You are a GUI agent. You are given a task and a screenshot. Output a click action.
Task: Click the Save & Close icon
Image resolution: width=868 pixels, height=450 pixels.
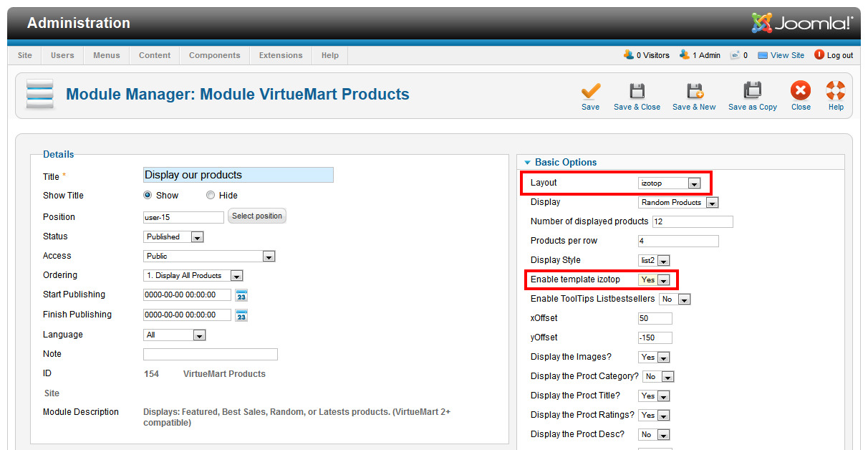[x=637, y=92]
